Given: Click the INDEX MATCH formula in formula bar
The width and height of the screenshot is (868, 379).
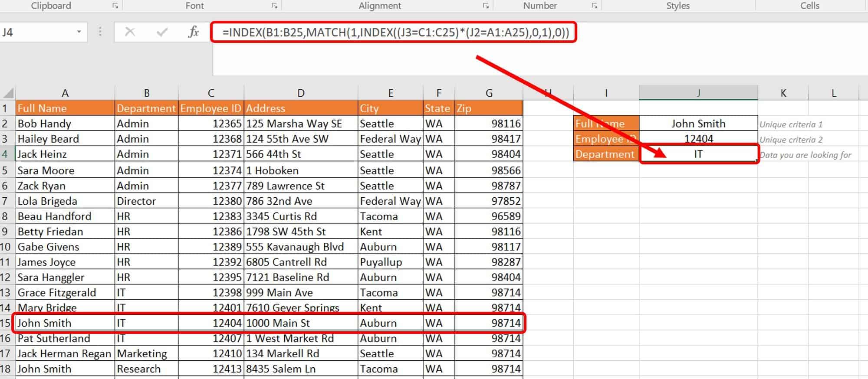Looking at the screenshot, I should [395, 33].
